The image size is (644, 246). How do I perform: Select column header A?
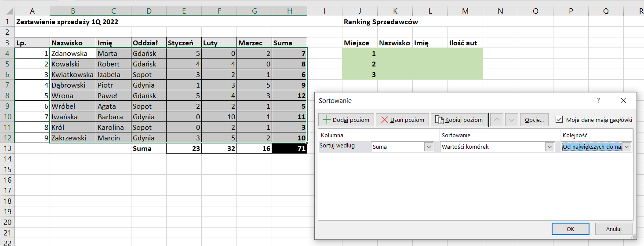[33, 11]
